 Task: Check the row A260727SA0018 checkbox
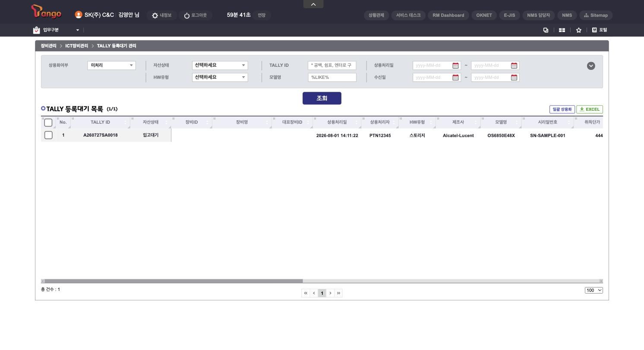[48, 135]
